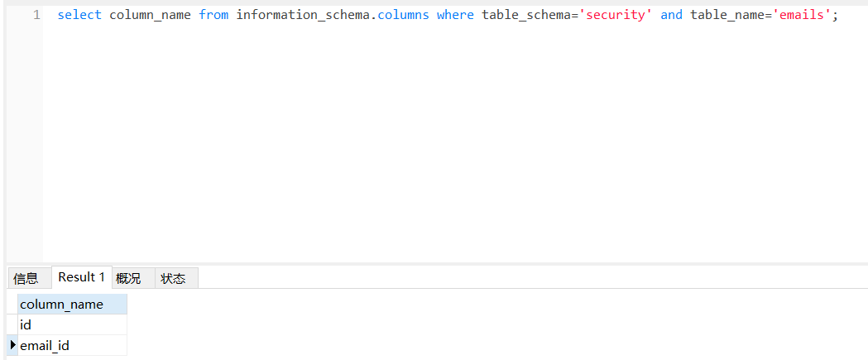Screen dimensions: 868x360
Task: Select the Result 1 tab
Action: 82,277
